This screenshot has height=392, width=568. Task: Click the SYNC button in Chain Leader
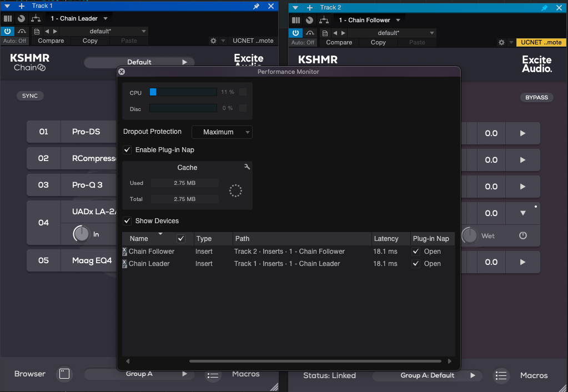(x=30, y=96)
